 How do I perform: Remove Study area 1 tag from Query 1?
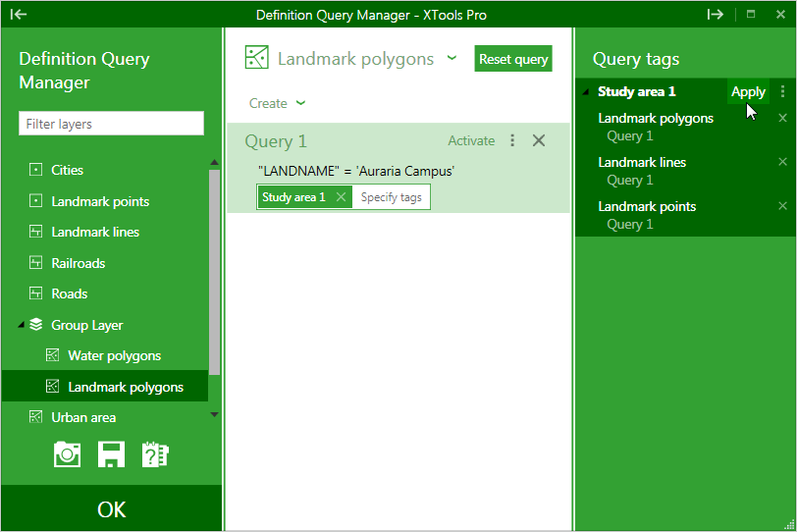341,197
